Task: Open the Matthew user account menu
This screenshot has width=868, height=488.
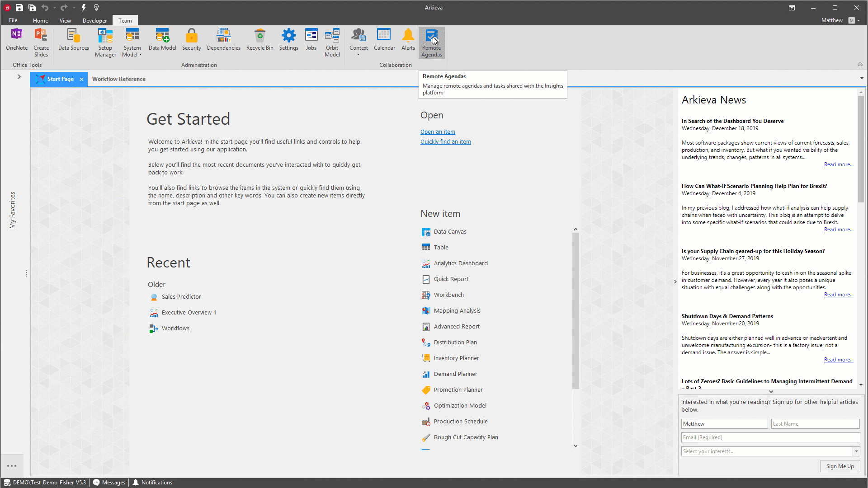Action: [840, 20]
